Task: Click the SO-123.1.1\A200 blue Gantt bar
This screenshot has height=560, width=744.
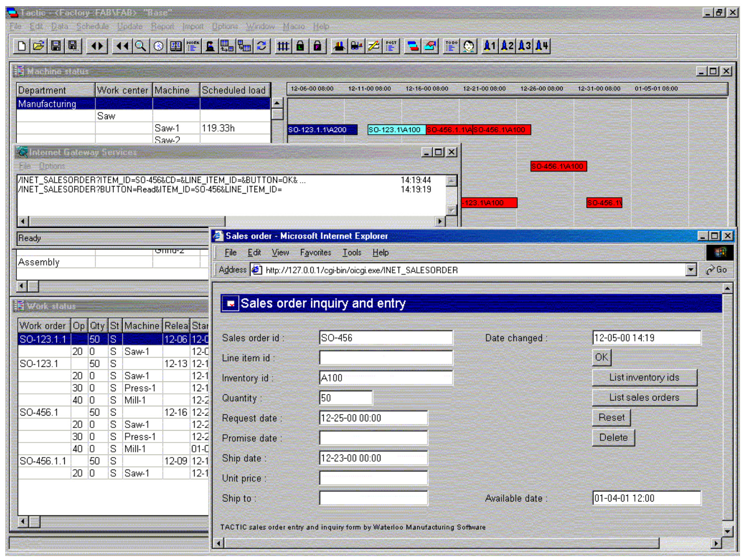Action: tap(322, 130)
